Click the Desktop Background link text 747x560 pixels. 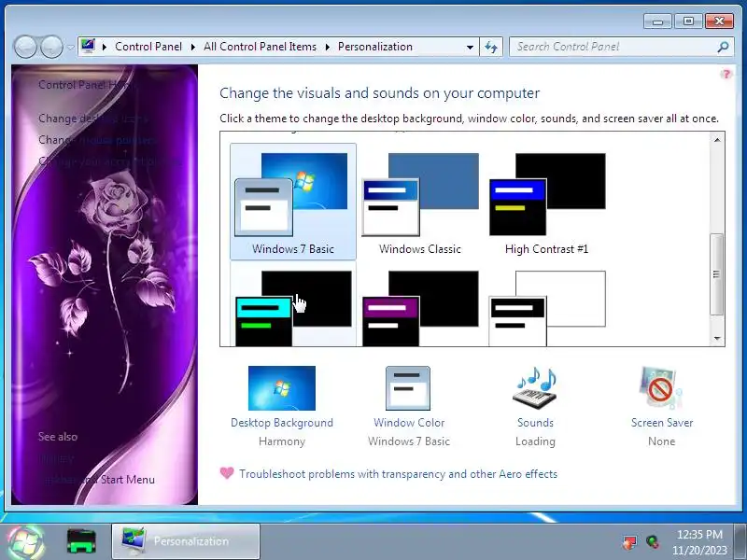click(282, 423)
